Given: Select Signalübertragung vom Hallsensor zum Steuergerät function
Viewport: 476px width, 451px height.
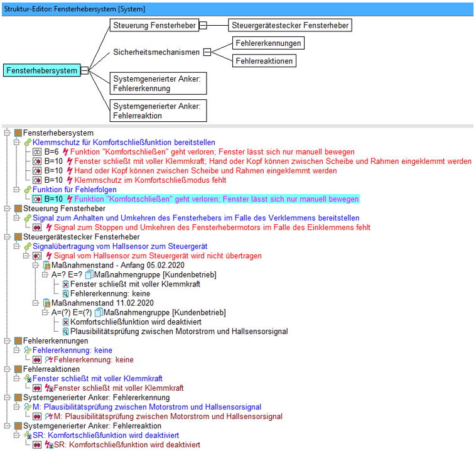Looking at the screenshot, I should tap(120, 246).
